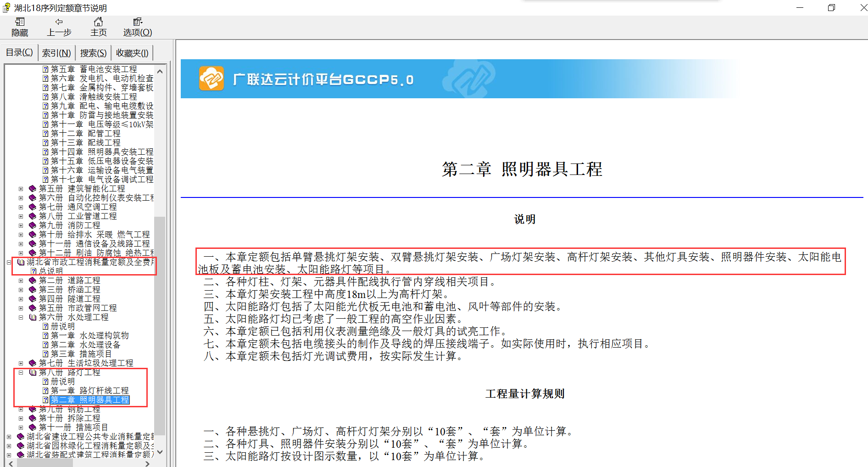Select 第十六章 运输设备电气装置
Screen dimensions: 868x467
102,170
